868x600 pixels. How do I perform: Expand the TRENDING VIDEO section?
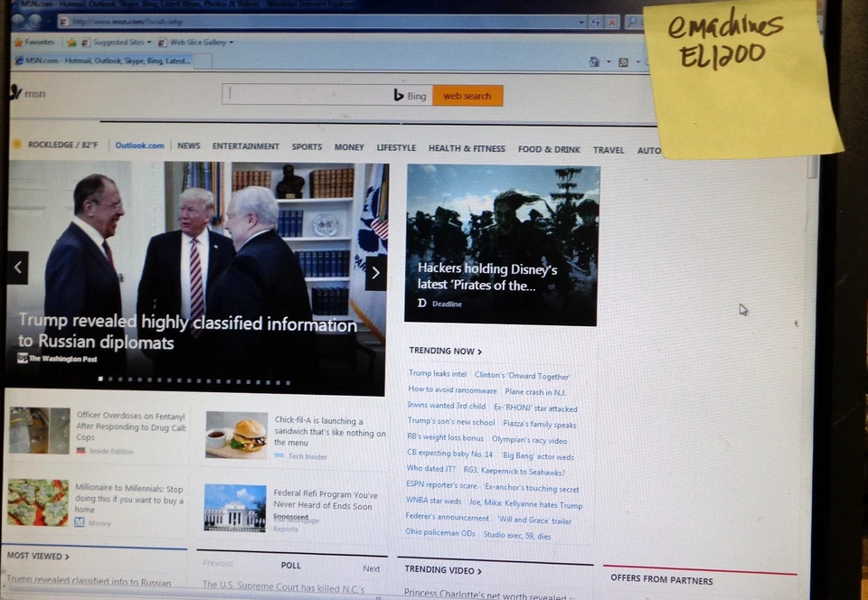(x=443, y=570)
